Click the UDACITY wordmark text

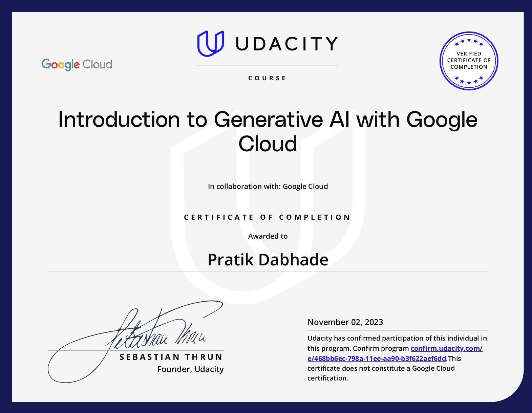tap(287, 44)
